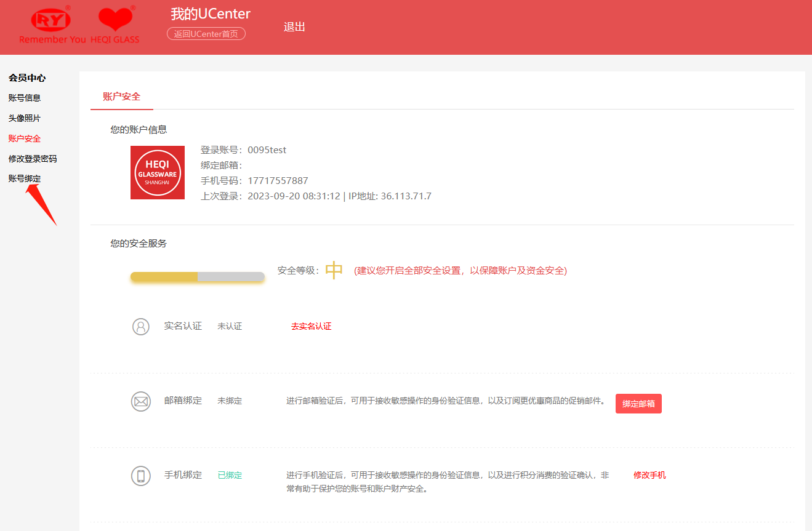This screenshot has height=531, width=812.
Task: Click the RY Remember You logo
Action: (52, 25)
